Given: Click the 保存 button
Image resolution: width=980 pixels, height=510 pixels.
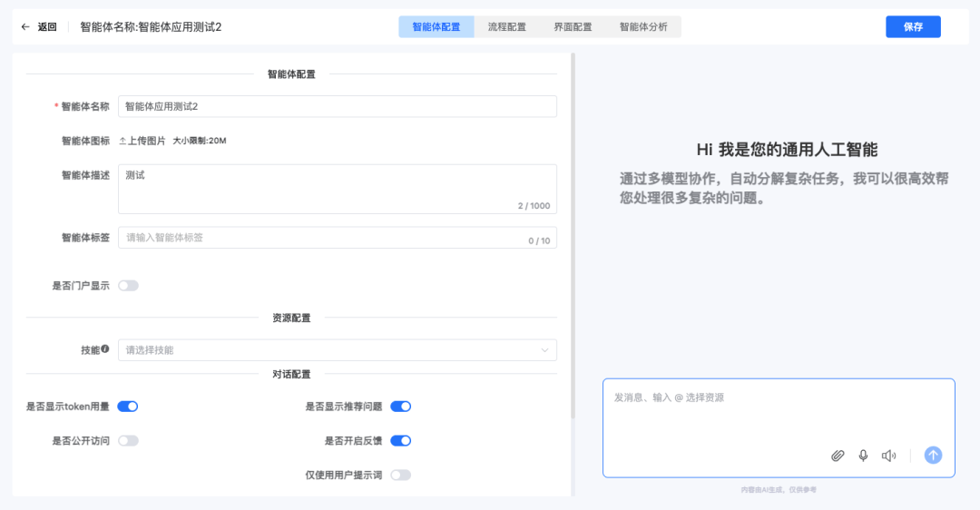Looking at the screenshot, I should coord(913,27).
